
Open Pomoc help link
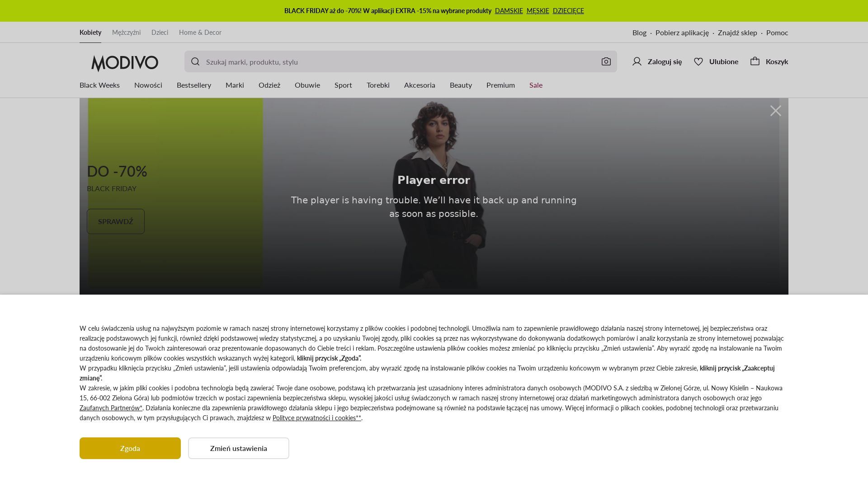coord(777,33)
